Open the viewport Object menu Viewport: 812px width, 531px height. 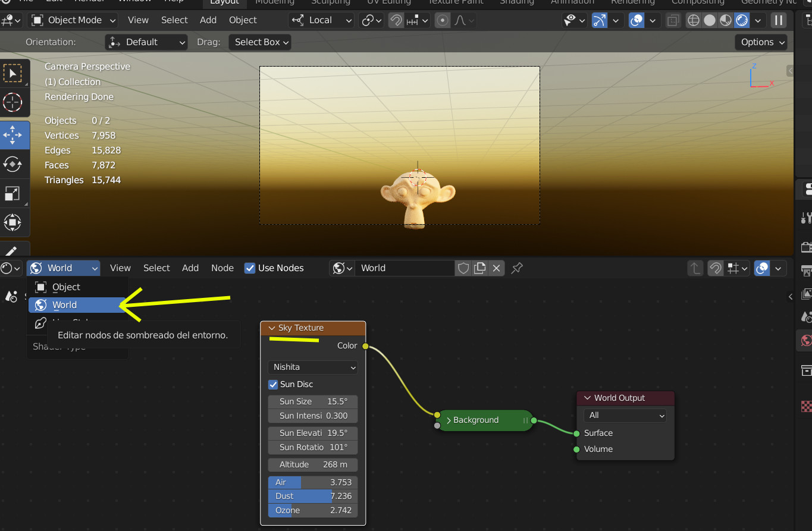[243, 20]
